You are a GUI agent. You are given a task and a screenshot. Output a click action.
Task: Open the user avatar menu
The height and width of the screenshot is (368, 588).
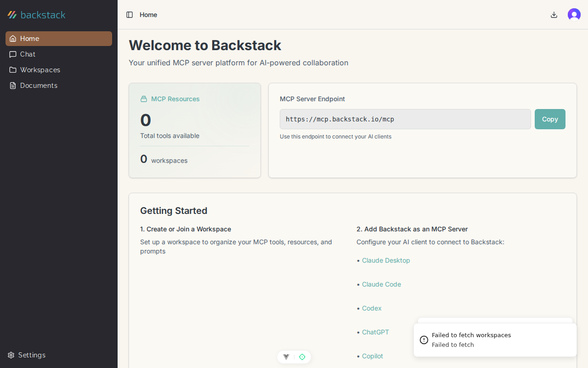[x=574, y=14]
